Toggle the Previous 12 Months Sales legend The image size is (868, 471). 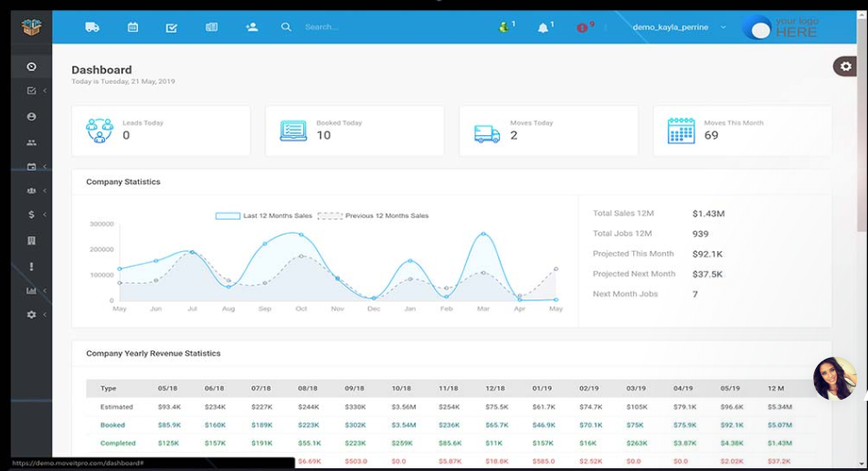point(373,216)
